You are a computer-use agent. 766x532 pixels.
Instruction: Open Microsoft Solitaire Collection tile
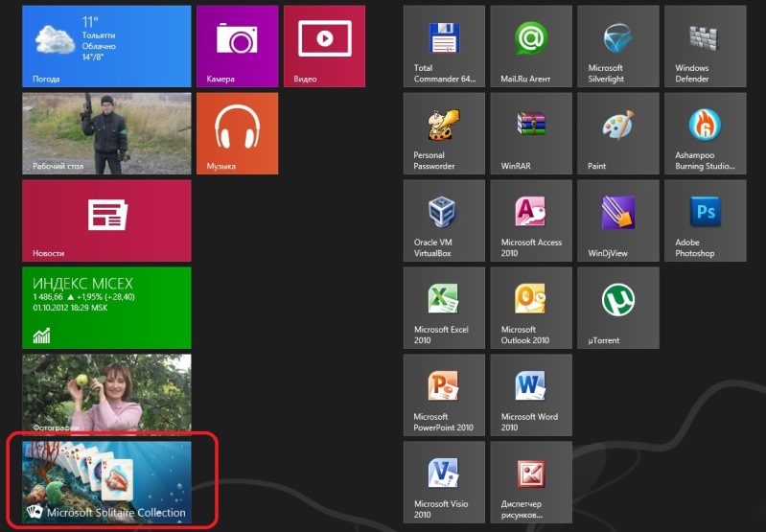106,482
